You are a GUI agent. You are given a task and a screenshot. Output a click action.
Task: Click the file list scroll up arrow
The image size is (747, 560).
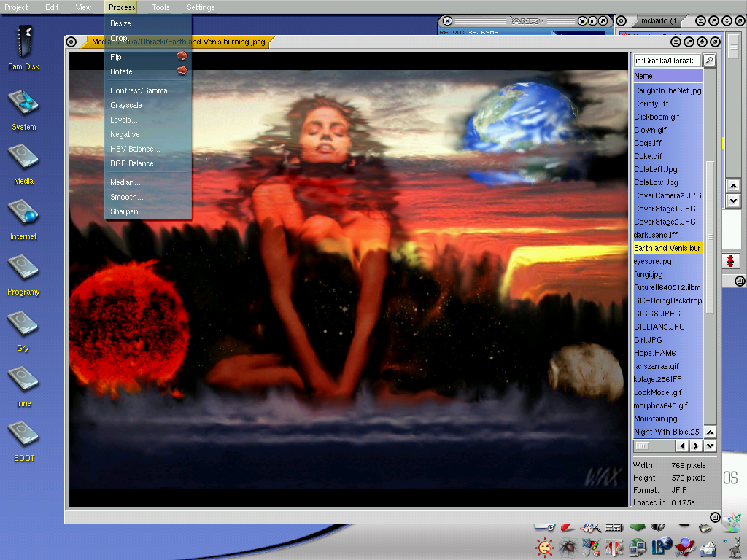pyautogui.click(x=710, y=432)
